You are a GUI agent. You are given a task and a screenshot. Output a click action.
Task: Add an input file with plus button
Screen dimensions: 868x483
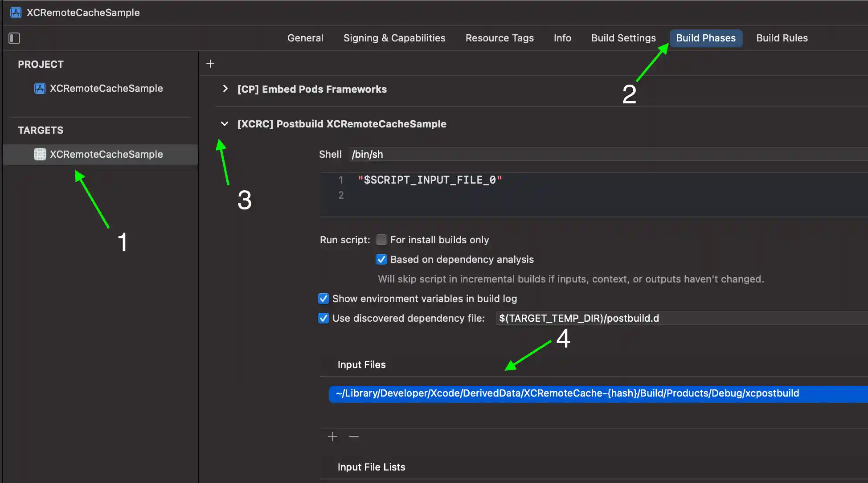pyautogui.click(x=332, y=437)
